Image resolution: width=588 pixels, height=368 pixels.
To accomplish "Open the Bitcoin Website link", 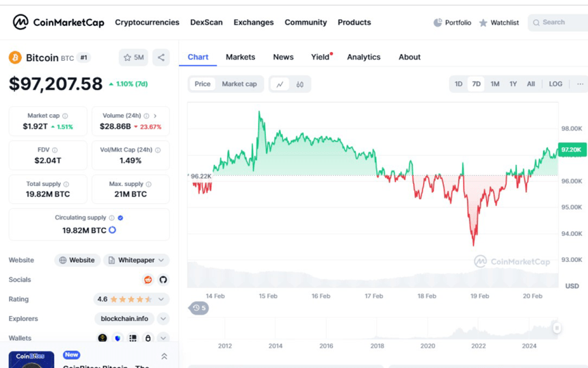I will click(77, 261).
